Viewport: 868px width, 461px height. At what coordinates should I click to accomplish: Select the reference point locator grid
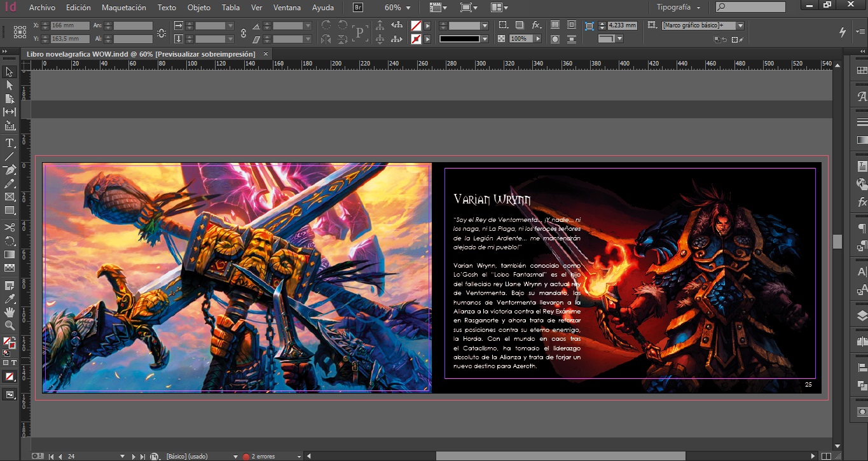click(20, 32)
